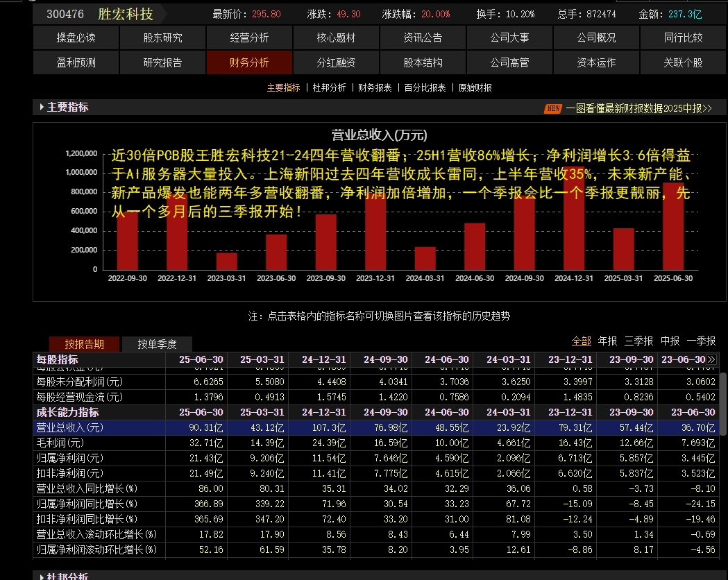
Task: Filter reports by 年报
Action: (x=607, y=341)
